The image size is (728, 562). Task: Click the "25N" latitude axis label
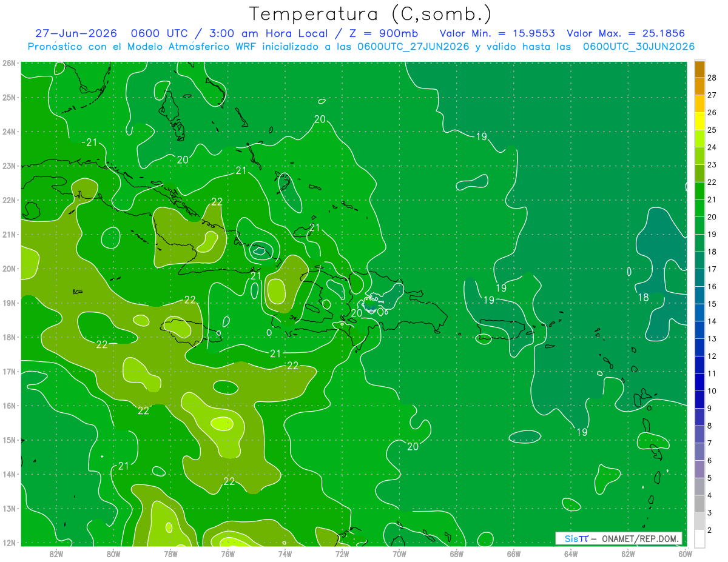point(8,97)
